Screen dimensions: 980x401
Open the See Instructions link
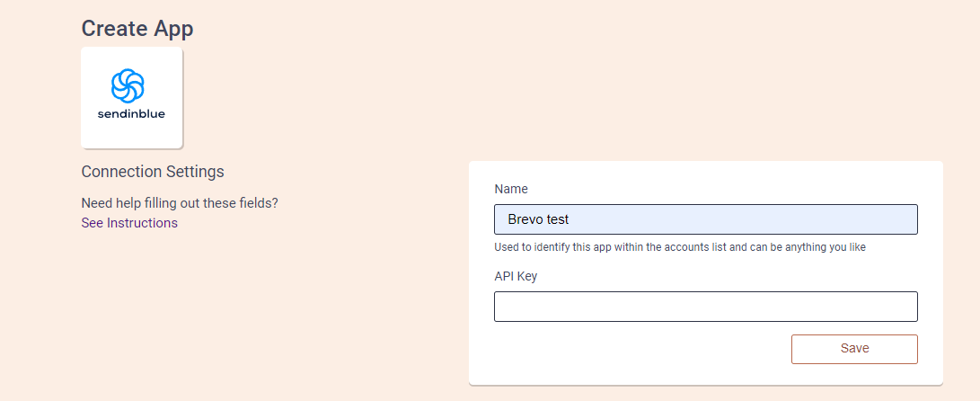(x=129, y=223)
